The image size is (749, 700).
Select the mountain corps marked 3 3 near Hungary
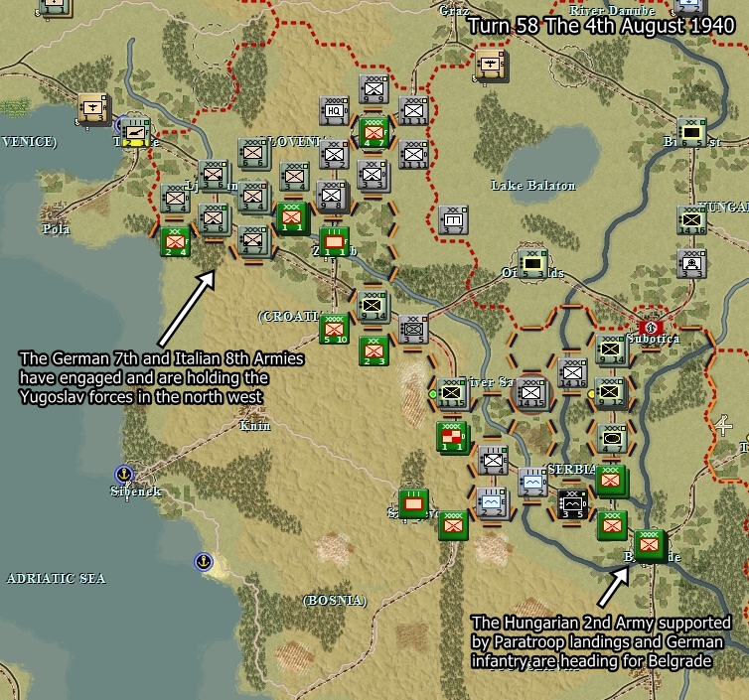pos(691,263)
